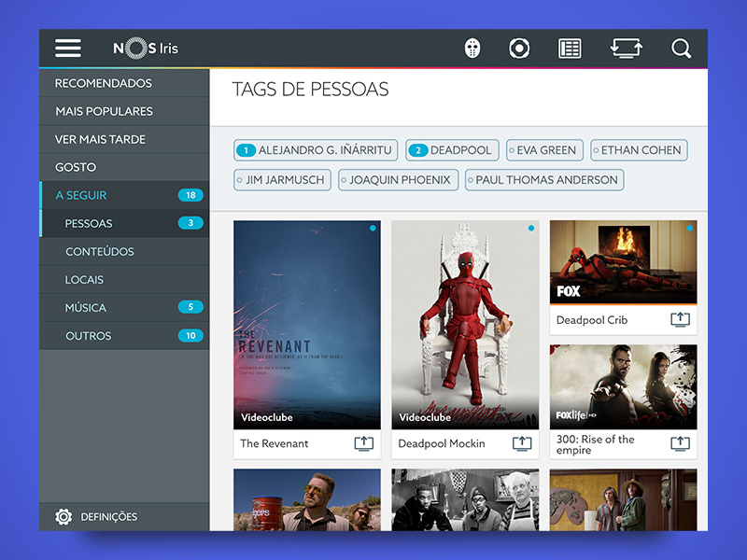Open the black-and-white group thumbnail
Viewport: 747px width, 560px height.
[x=465, y=500]
